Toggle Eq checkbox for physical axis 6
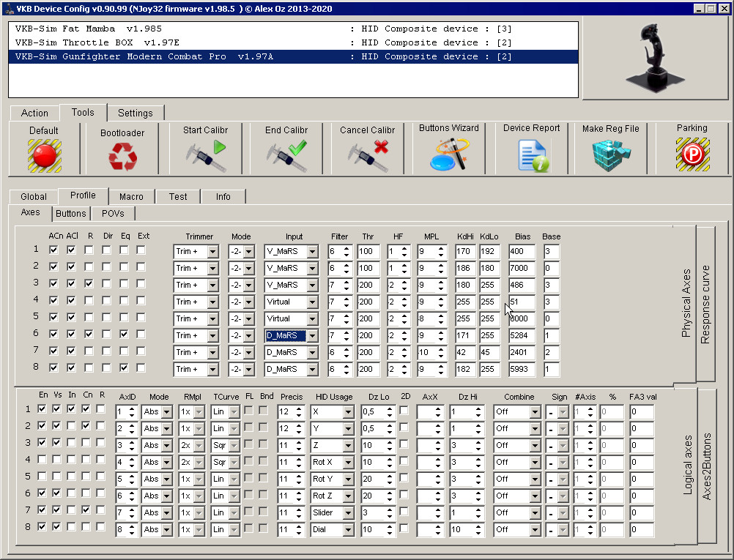This screenshot has height=560, width=734. tap(124, 334)
